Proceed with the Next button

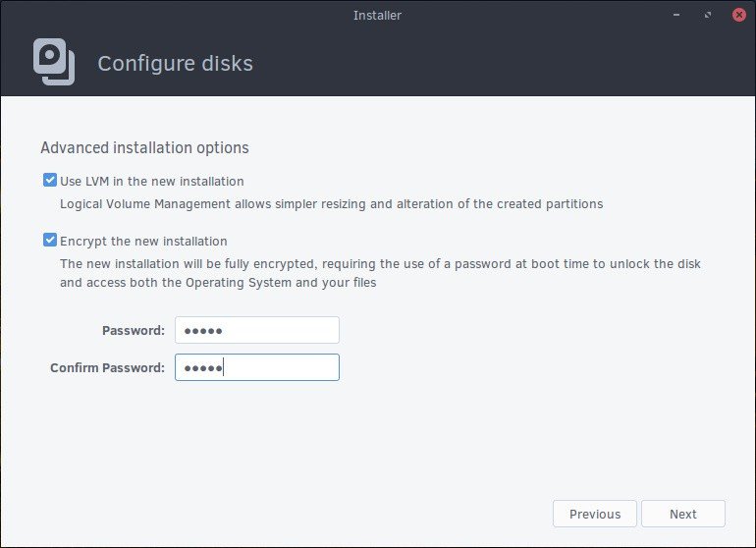682,514
